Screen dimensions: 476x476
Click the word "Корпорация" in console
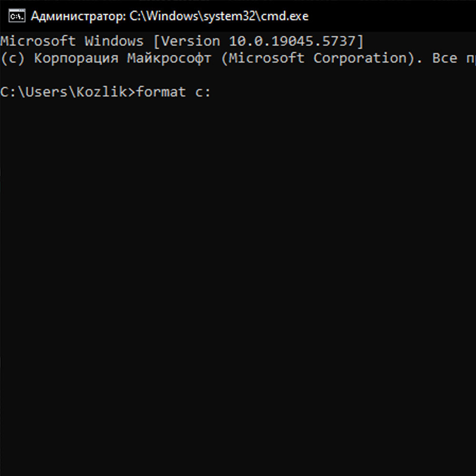75,58
